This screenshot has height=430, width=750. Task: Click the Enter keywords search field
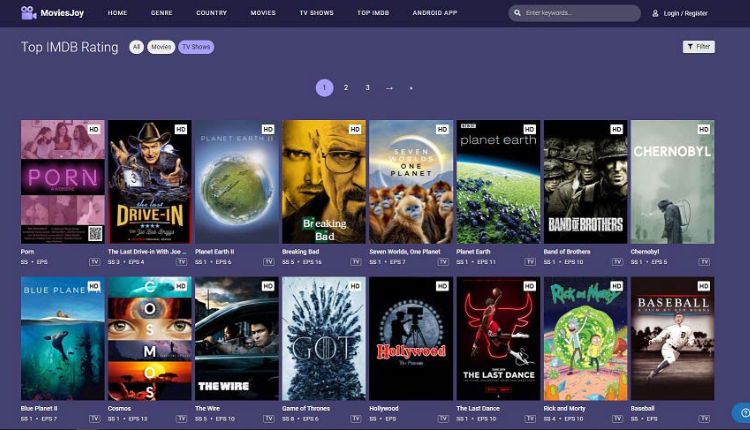pos(580,13)
